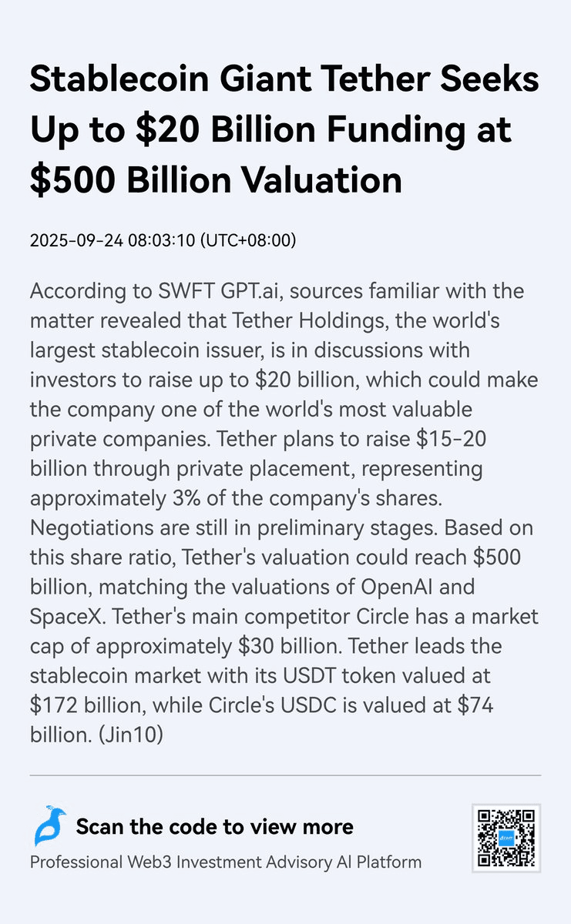Click the "Professional Web3 Investment Advisory AI Platform" tagline

click(226, 862)
